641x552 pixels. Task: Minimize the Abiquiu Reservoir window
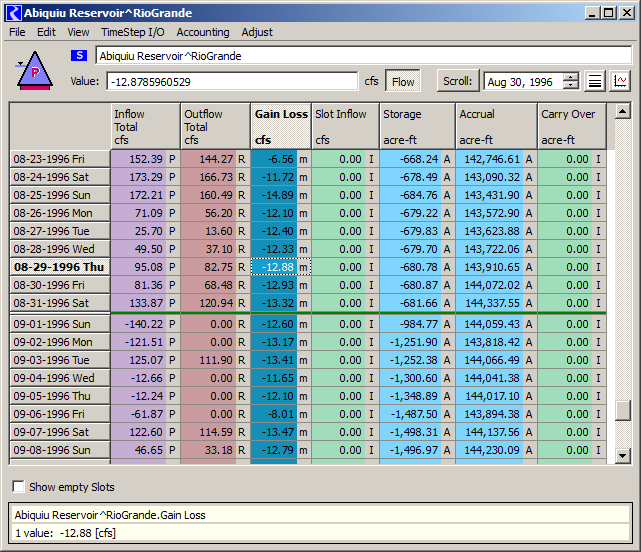[592, 13]
